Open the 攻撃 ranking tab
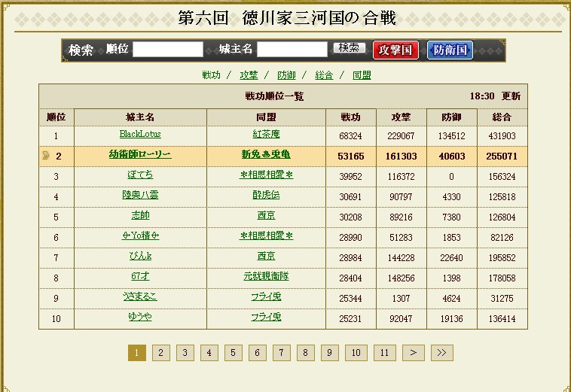 click(249, 75)
